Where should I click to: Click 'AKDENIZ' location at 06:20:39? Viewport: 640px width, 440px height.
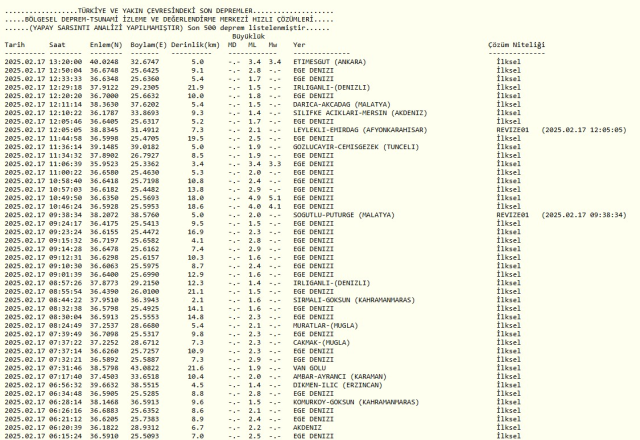(x=307, y=427)
